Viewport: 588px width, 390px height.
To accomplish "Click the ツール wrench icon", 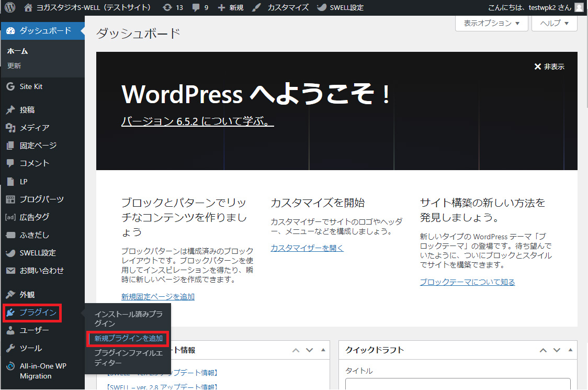I will coord(10,348).
